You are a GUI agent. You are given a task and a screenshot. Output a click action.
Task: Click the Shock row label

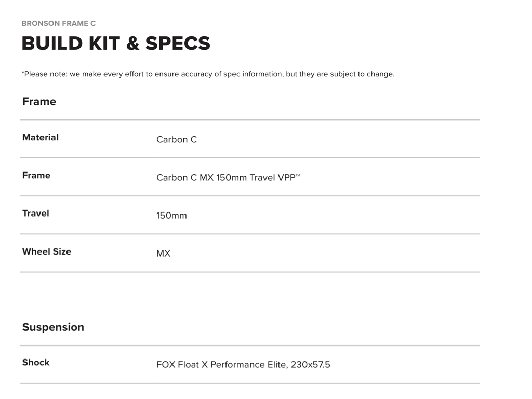pyautogui.click(x=36, y=362)
